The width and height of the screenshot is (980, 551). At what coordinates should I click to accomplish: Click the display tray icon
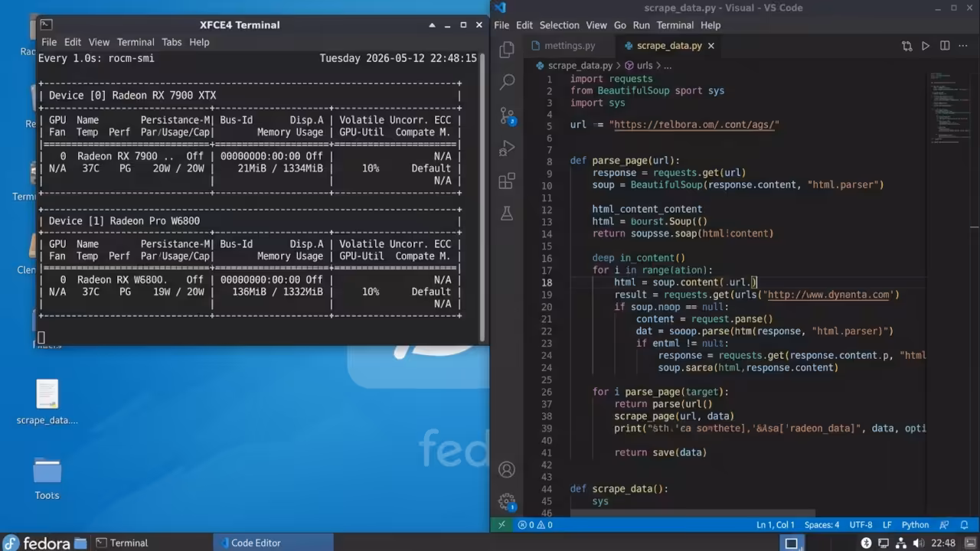click(x=884, y=543)
